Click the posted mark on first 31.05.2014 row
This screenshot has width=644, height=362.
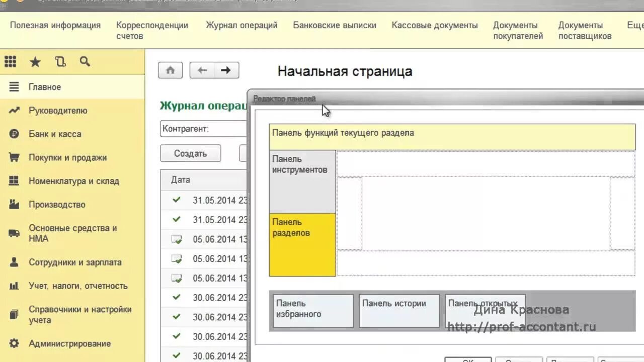(177, 200)
